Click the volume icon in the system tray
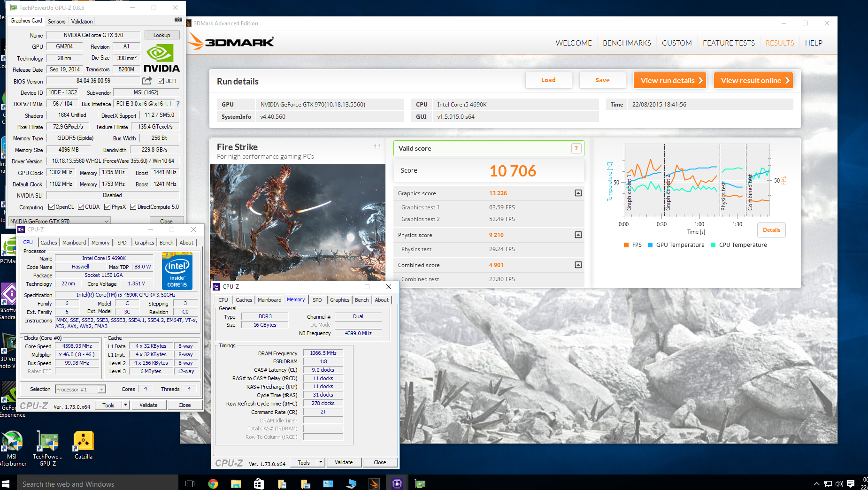This screenshot has height=490, width=868. (x=839, y=483)
